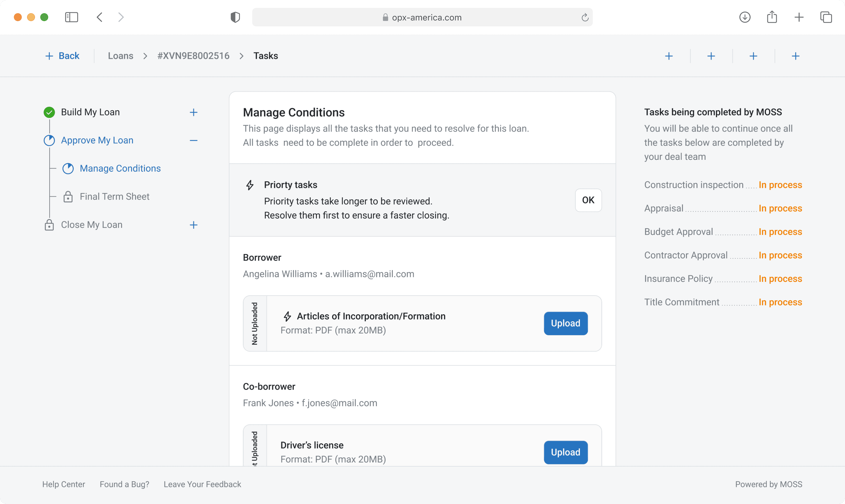This screenshot has height=504, width=845.
Task: Click the lock icon next to Close My Loan
Action: [x=49, y=225]
